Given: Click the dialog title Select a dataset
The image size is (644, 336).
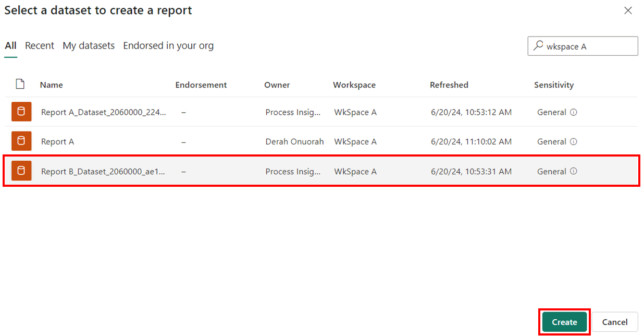Looking at the screenshot, I should pos(98,10).
